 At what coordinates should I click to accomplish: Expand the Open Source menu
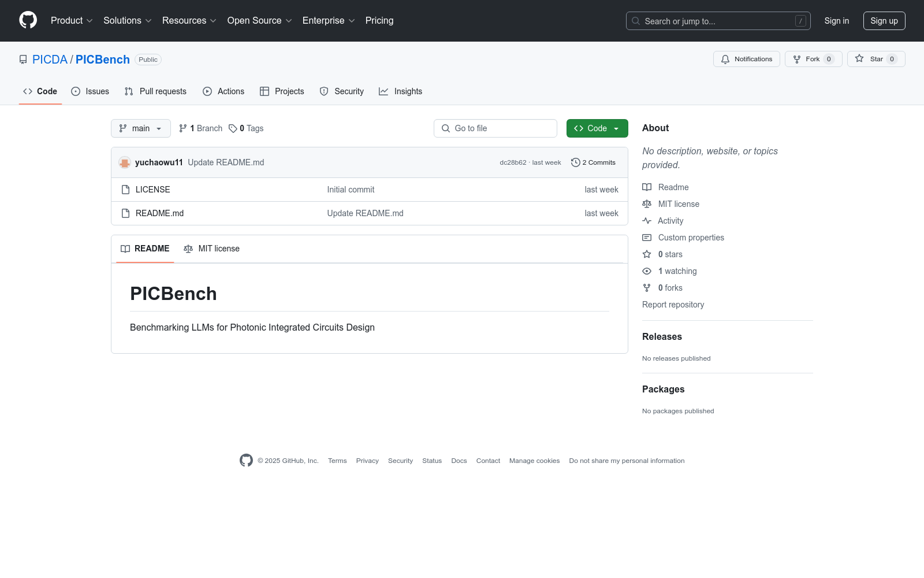coord(260,20)
